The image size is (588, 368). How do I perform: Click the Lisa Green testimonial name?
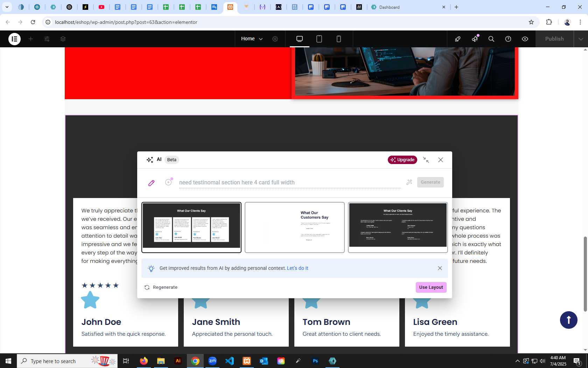point(435,322)
